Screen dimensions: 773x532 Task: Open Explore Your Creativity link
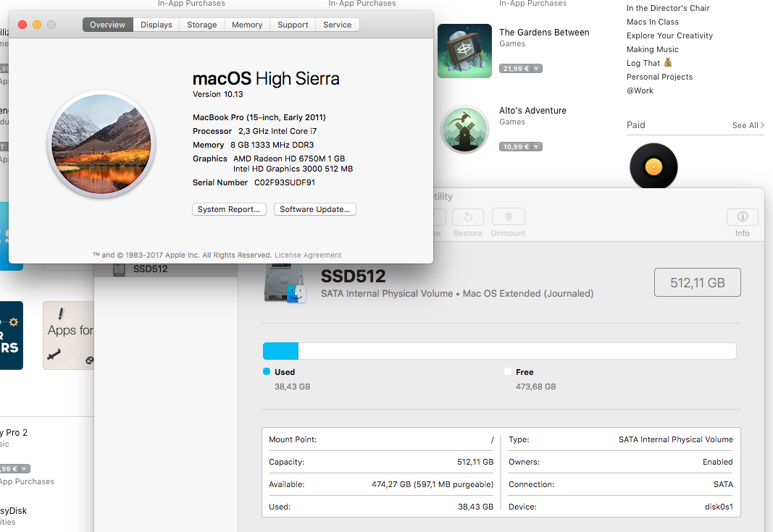pyautogui.click(x=669, y=35)
